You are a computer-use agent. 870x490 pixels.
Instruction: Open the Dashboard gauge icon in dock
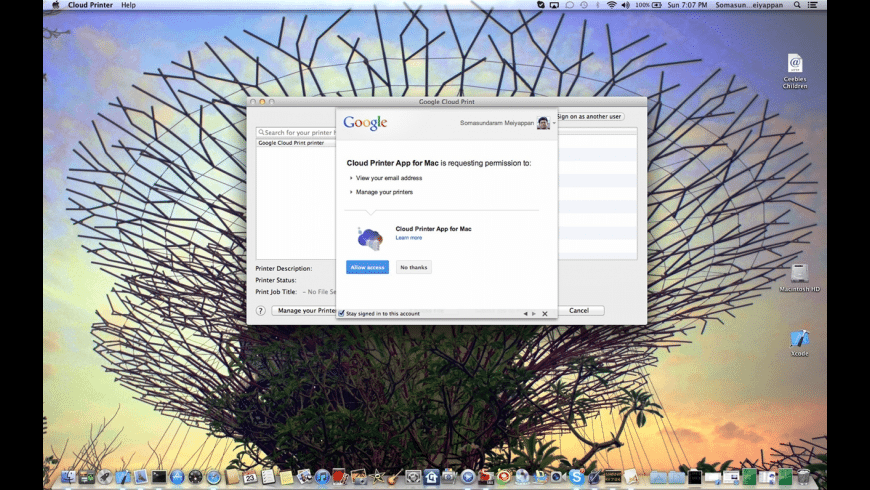pos(195,476)
